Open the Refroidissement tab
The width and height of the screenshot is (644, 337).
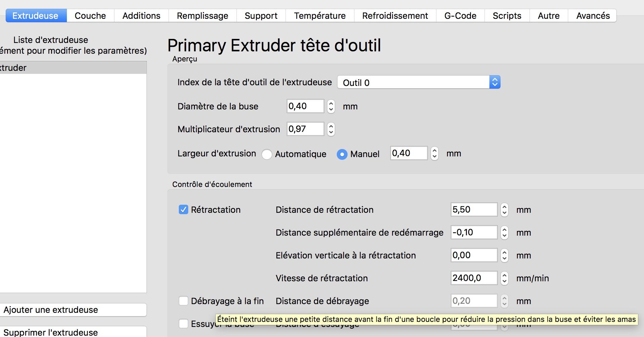[395, 16]
